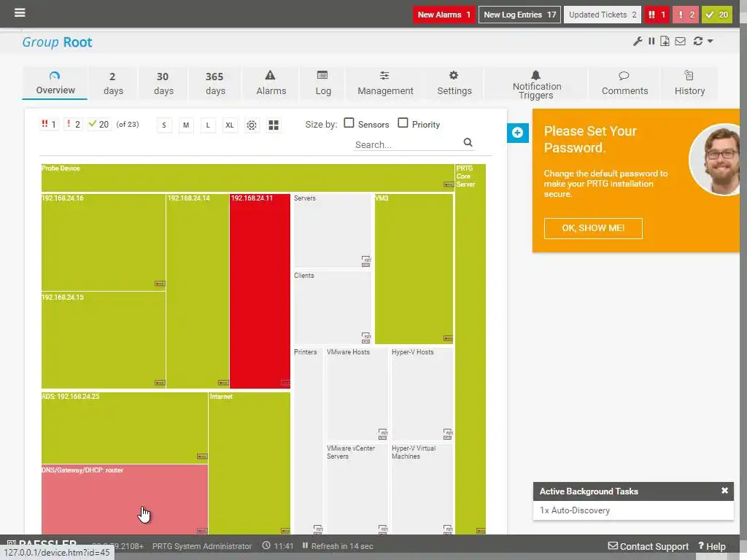Open the VM3 device tile
747x560 pixels.
tap(414, 268)
